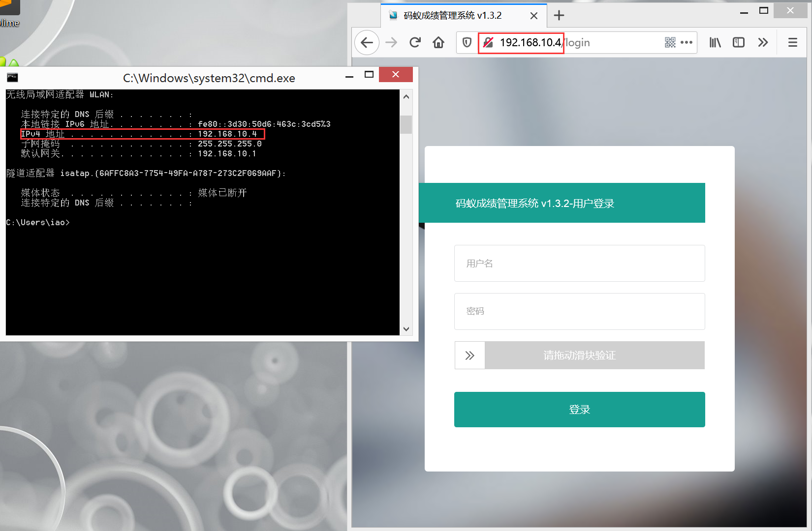Minimize the Firefox browser window

pyautogui.click(x=744, y=12)
